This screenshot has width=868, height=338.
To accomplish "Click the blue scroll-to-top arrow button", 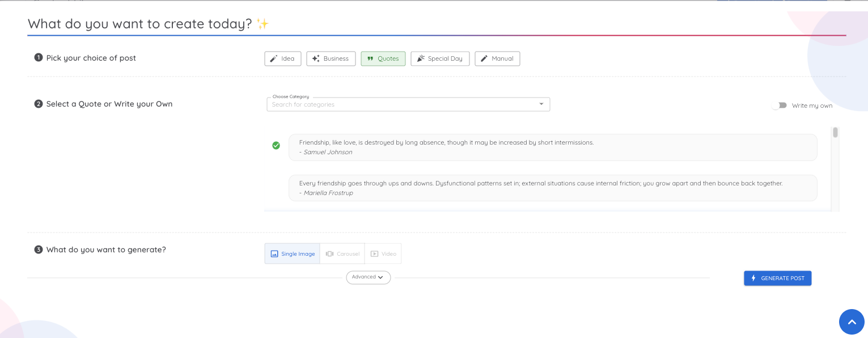I will 852,322.
